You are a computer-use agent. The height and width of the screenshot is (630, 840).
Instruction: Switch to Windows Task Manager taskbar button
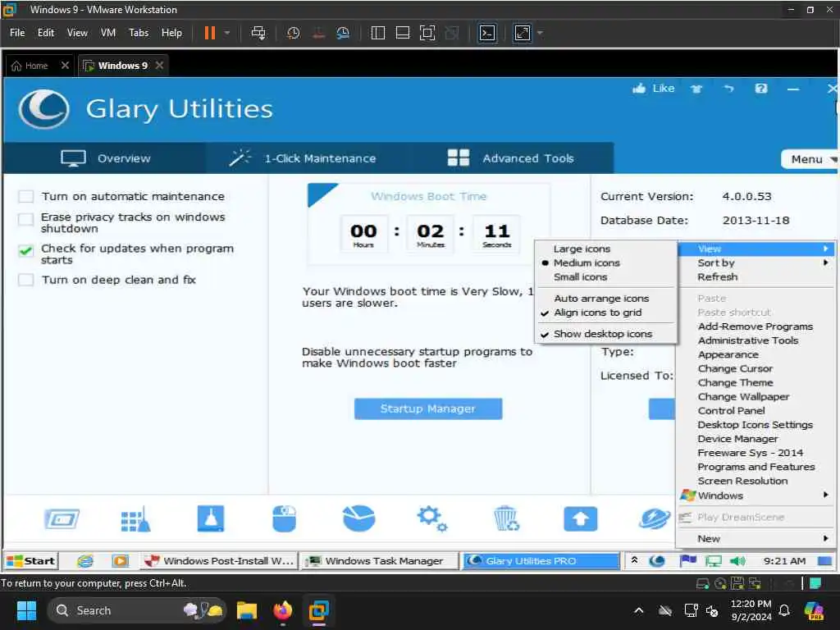[379, 561]
